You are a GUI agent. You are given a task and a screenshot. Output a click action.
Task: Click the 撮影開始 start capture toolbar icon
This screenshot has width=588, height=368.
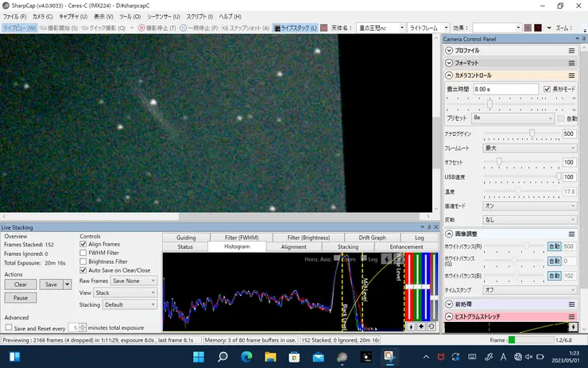point(43,28)
